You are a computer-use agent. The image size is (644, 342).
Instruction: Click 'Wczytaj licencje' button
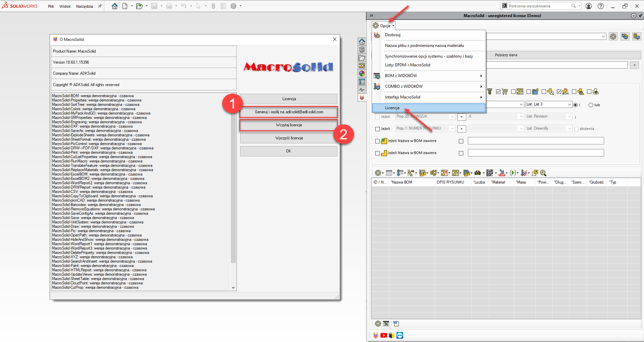click(289, 125)
